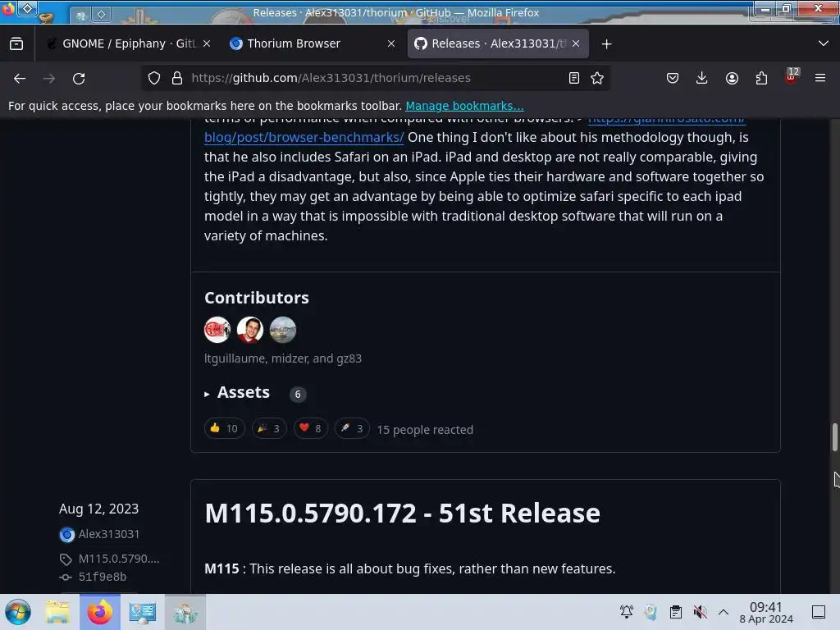840x630 pixels.
Task: Unmute the audio volume tray icon
Action: pos(700,612)
